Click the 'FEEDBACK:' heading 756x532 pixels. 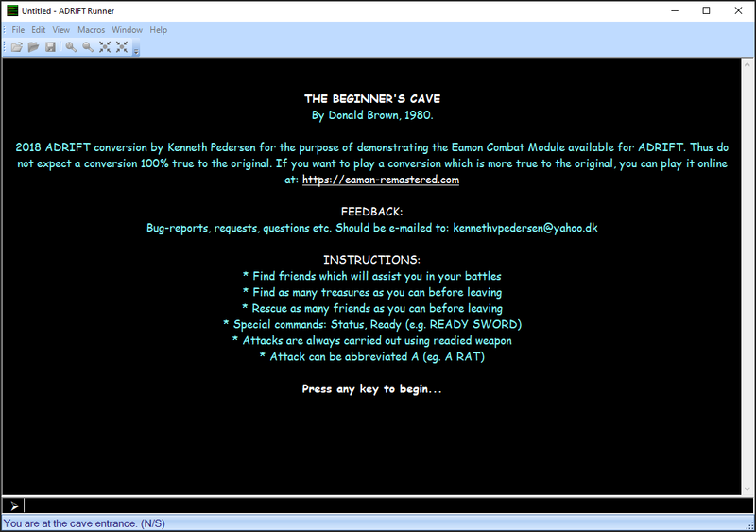pos(371,212)
